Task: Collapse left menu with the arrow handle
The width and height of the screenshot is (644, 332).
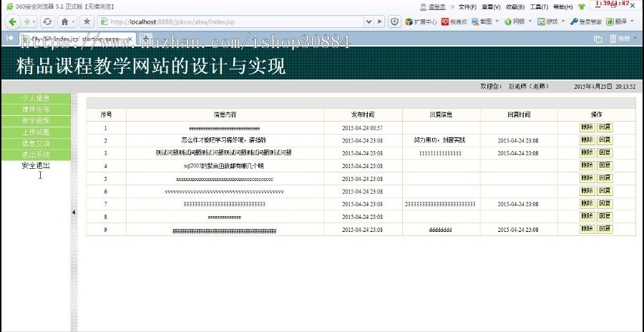Action: pyautogui.click(x=74, y=213)
